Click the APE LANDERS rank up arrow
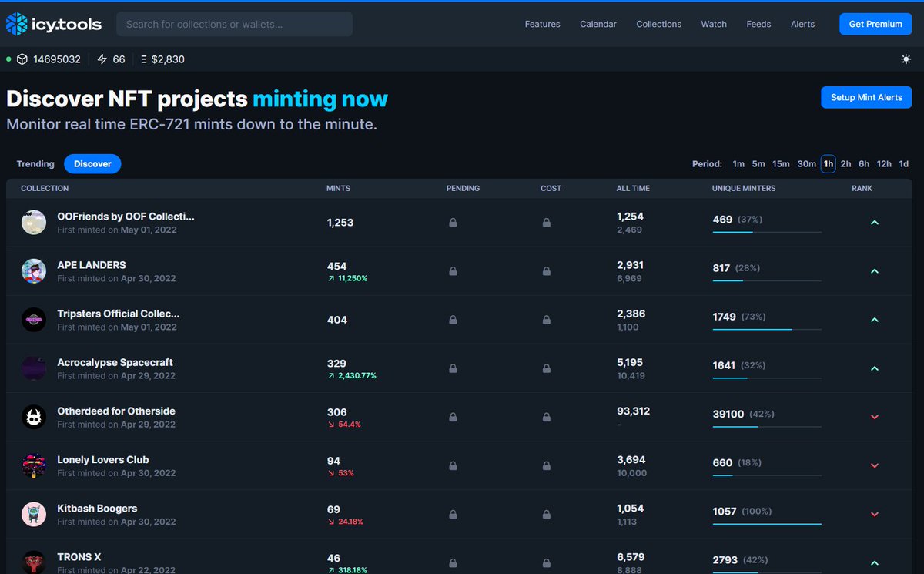 point(874,271)
